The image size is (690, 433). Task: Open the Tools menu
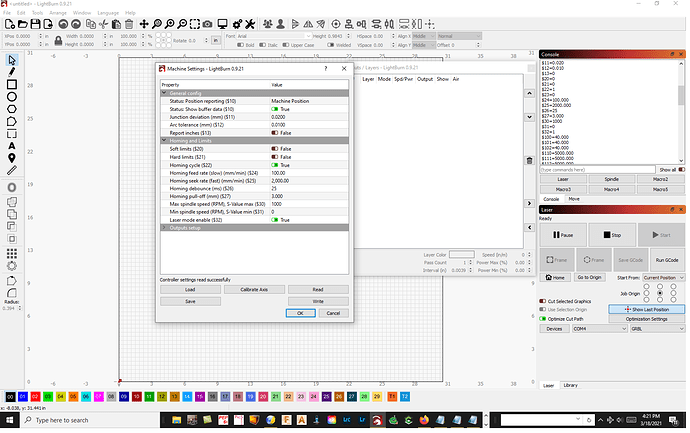(37, 13)
